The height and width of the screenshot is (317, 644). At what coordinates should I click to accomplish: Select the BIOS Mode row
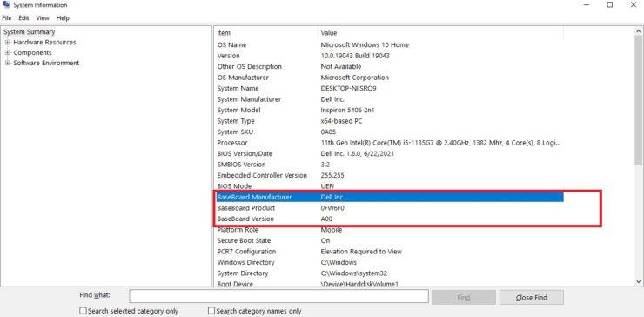(389, 186)
